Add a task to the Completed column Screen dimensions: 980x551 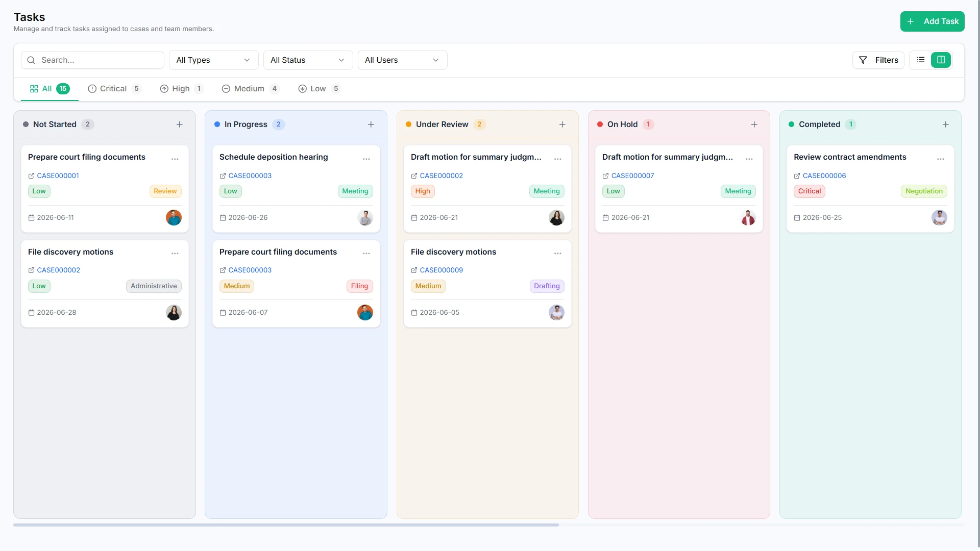[946, 124]
